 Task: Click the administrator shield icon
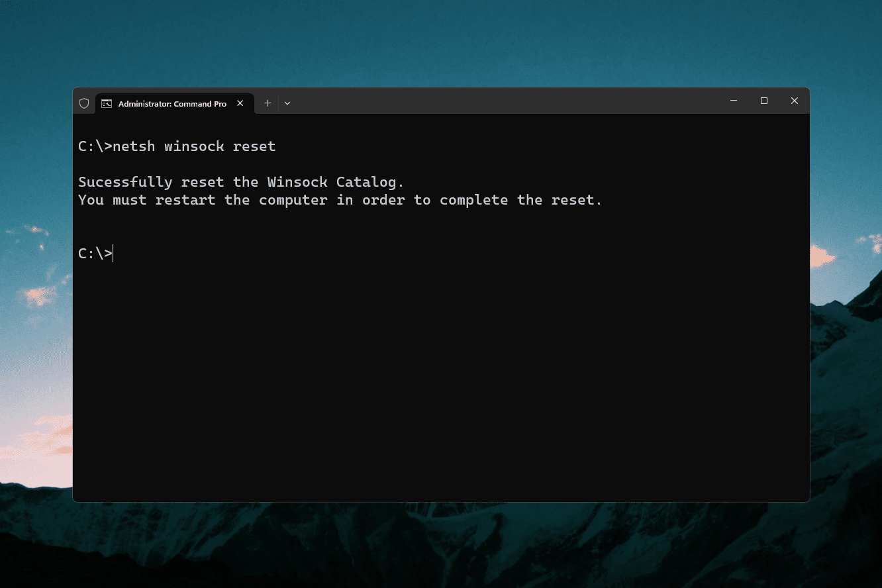[x=84, y=103]
